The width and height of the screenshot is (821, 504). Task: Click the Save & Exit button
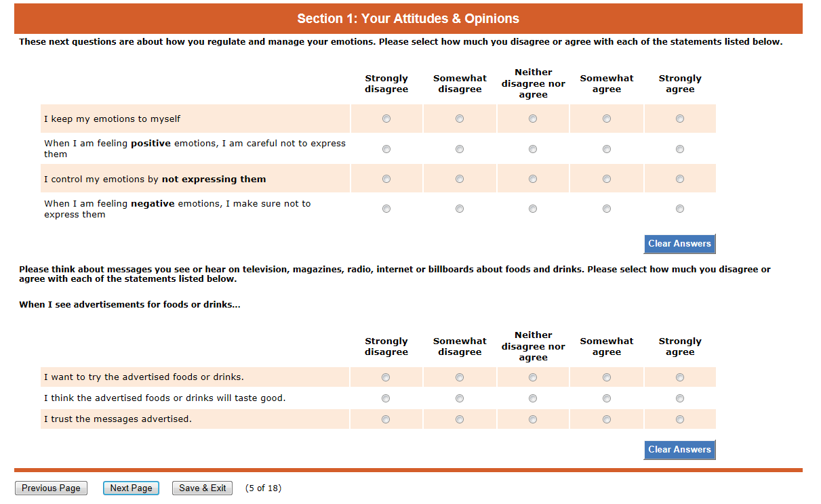(202, 488)
